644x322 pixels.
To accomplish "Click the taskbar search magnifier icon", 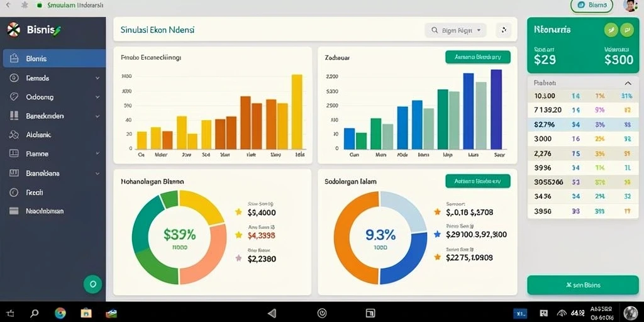I will 35,313.
